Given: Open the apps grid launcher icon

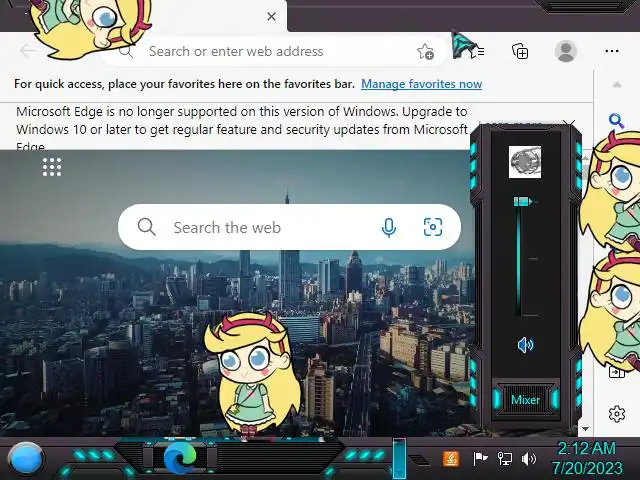Looking at the screenshot, I should pyautogui.click(x=52, y=167).
